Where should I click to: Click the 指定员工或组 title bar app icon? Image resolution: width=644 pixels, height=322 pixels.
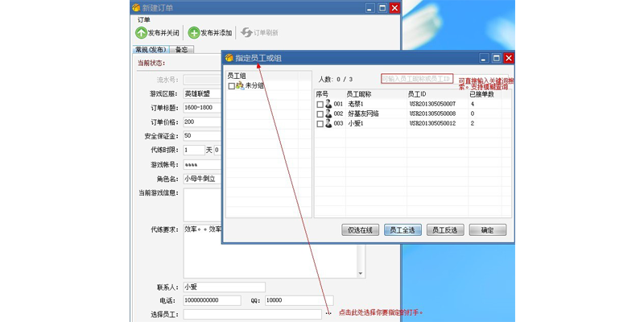pyautogui.click(x=229, y=58)
